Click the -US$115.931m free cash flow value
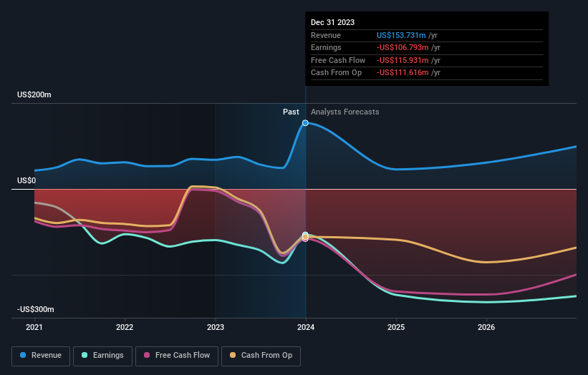The image size is (588, 375). 403,60
